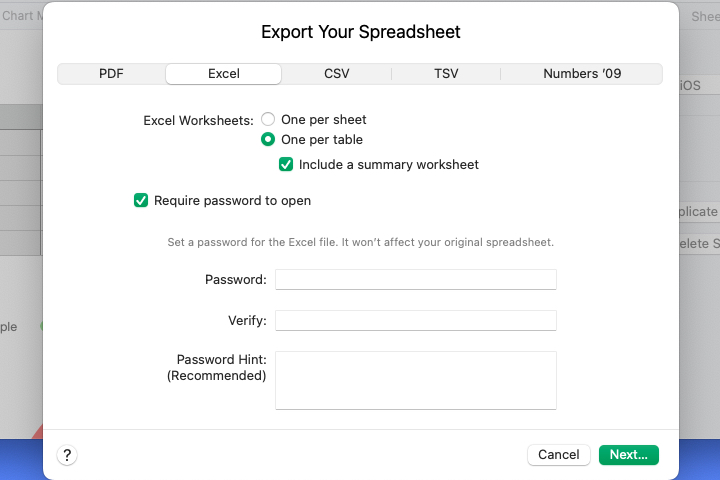Choose the One per table radio button

(268, 140)
